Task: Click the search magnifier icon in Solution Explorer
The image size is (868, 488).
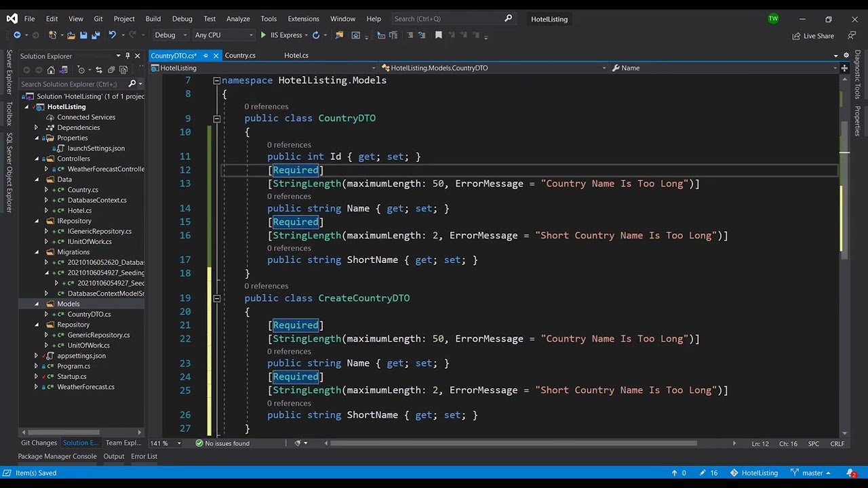Action: coord(132,84)
